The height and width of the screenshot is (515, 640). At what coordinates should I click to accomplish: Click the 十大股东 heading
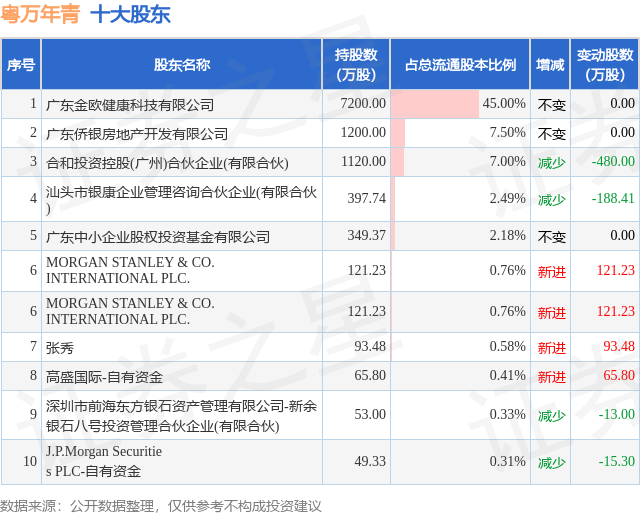(130, 15)
